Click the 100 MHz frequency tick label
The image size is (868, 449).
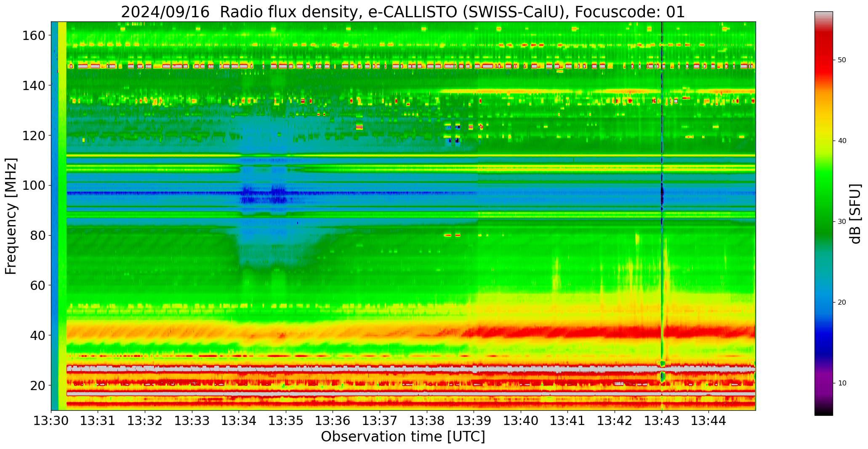[x=33, y=185]
